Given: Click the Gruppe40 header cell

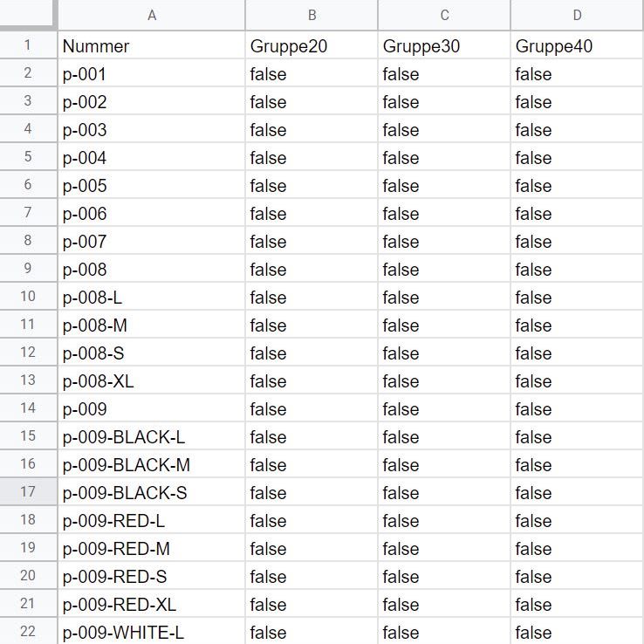Looking at the screenshot, I should coord(577,45).
